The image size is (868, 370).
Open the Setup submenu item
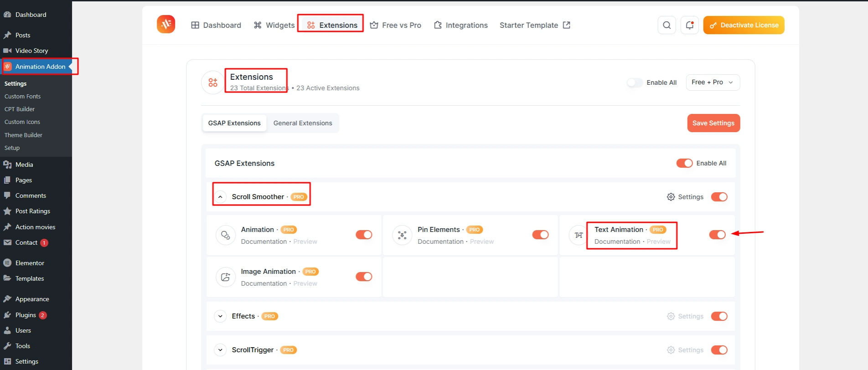pyautogui.click(x=12, y=148)
